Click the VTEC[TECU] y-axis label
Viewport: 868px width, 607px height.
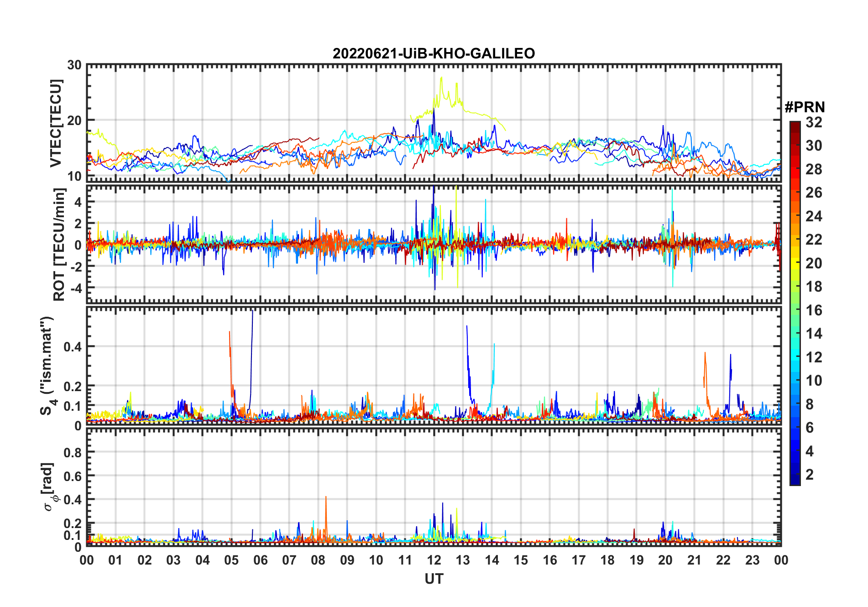56,123
